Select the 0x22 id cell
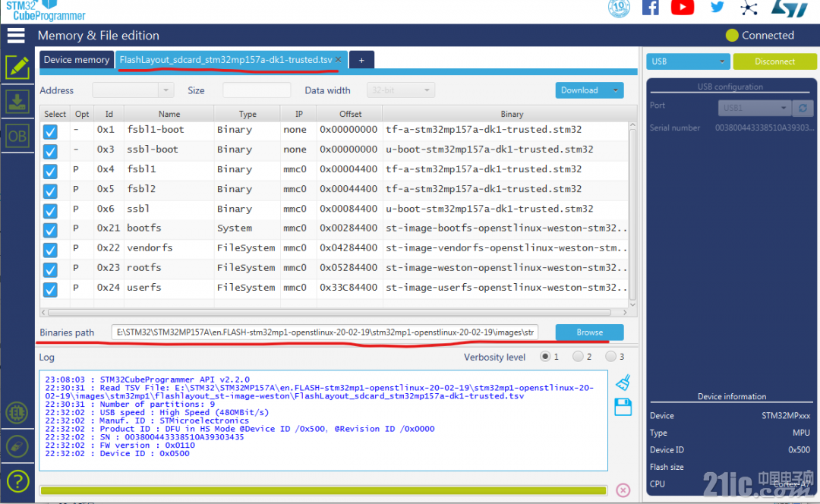 [109, 247]
